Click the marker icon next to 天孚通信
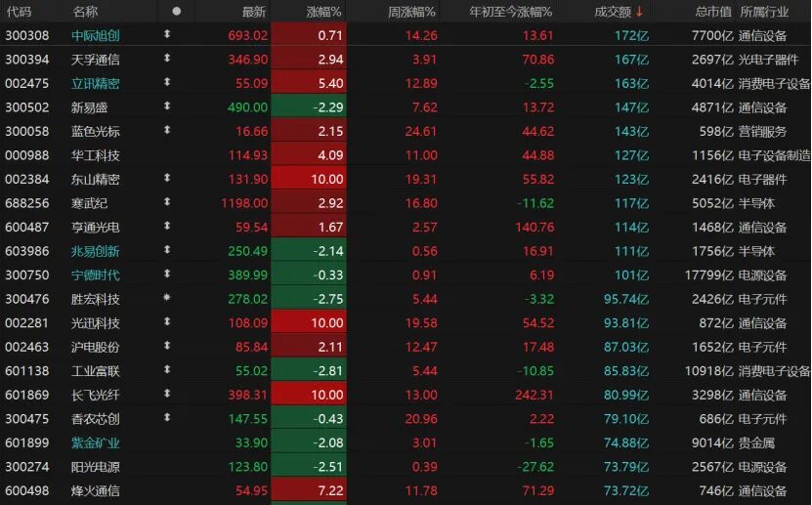Screen dimensions: 812x505 [x=167, y=60]
